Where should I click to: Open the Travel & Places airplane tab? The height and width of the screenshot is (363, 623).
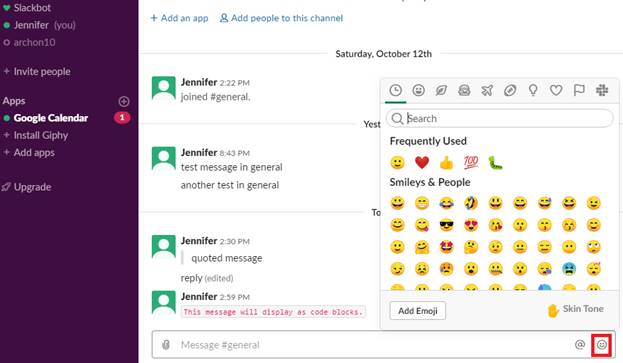487,91
